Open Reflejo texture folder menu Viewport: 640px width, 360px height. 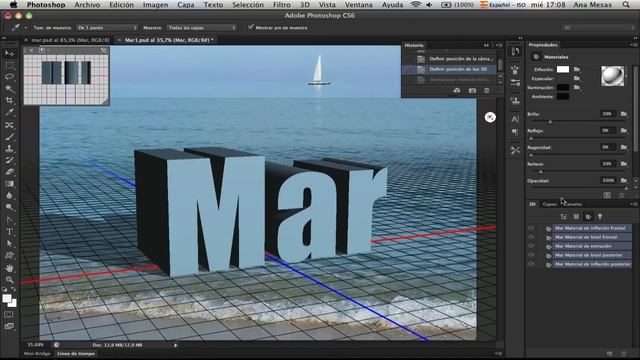(623, 131)
